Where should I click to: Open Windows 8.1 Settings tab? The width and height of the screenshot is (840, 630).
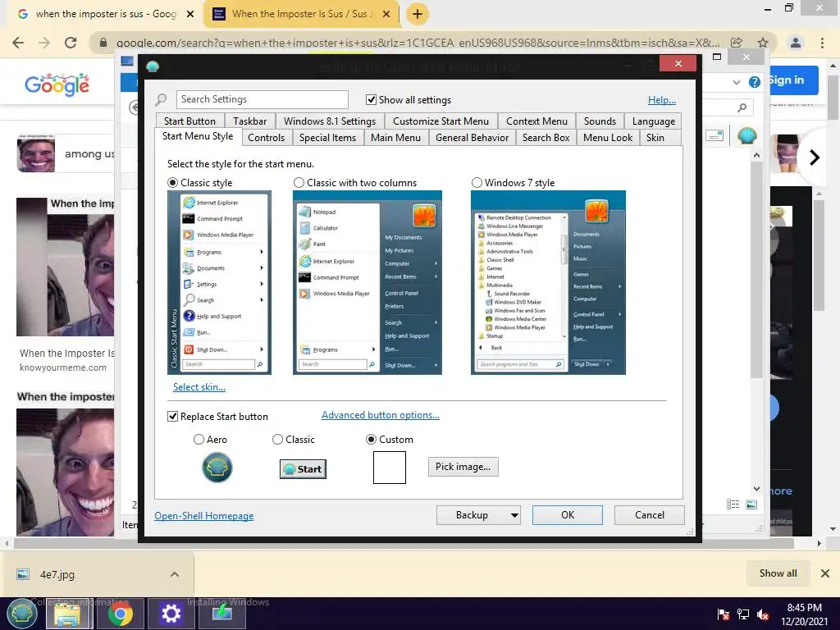(x=330, y=121)
